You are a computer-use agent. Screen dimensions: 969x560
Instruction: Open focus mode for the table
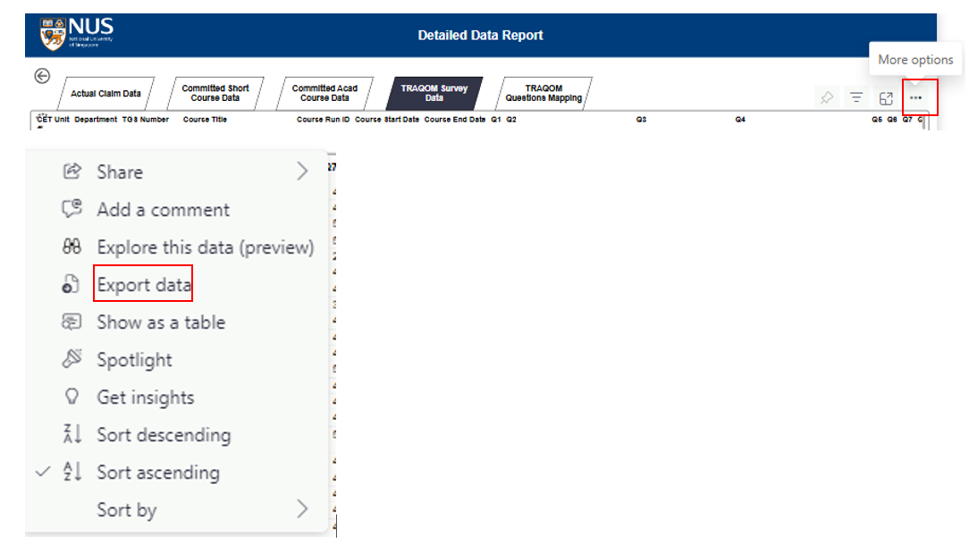coord(886,98)
